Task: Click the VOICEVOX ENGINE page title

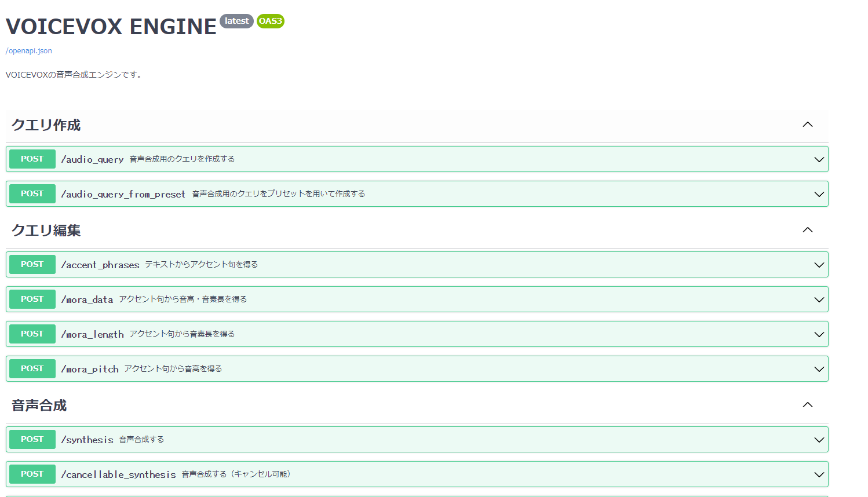Action: (x=110, y=26)
